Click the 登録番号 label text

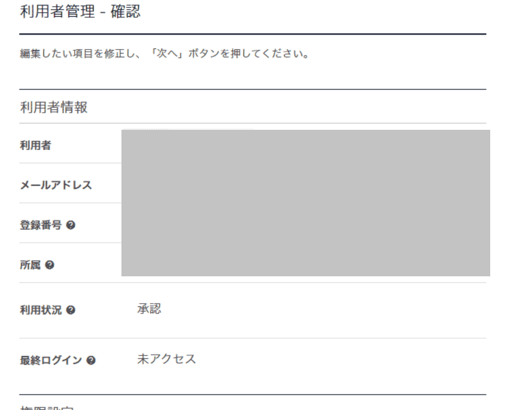[x=42, y=226]
